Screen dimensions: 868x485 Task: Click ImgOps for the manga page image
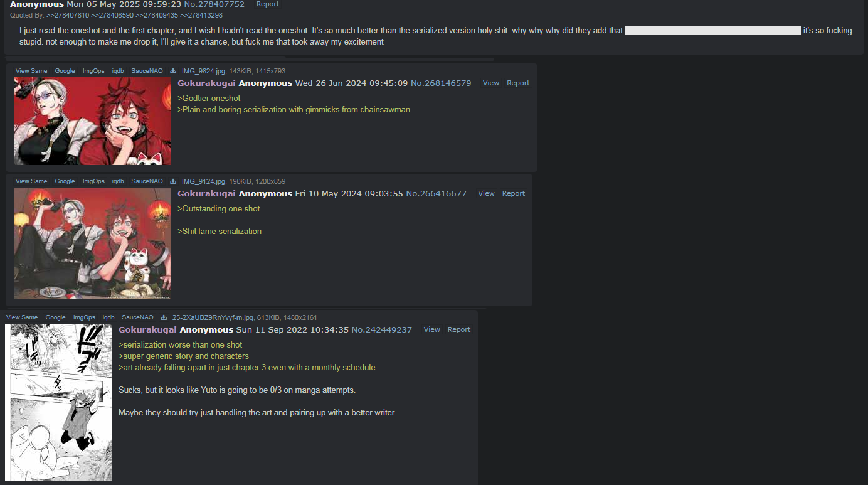84,317
